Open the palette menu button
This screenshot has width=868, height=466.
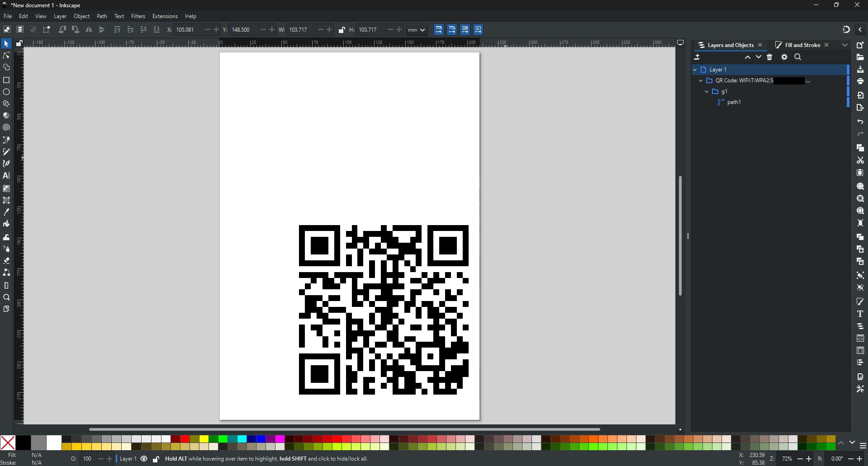click(x=863, y=446)
